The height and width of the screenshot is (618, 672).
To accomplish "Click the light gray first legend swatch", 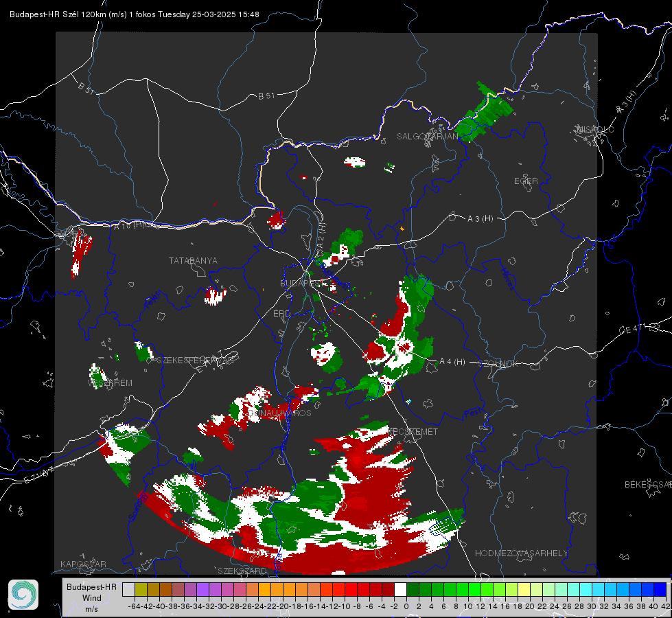I will [x=128, y=590].
